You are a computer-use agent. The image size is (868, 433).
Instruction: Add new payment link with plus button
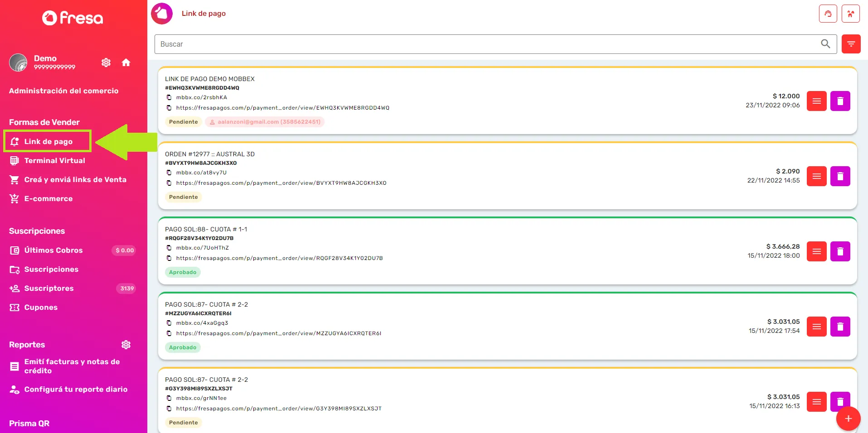click(x=849, y=419)
